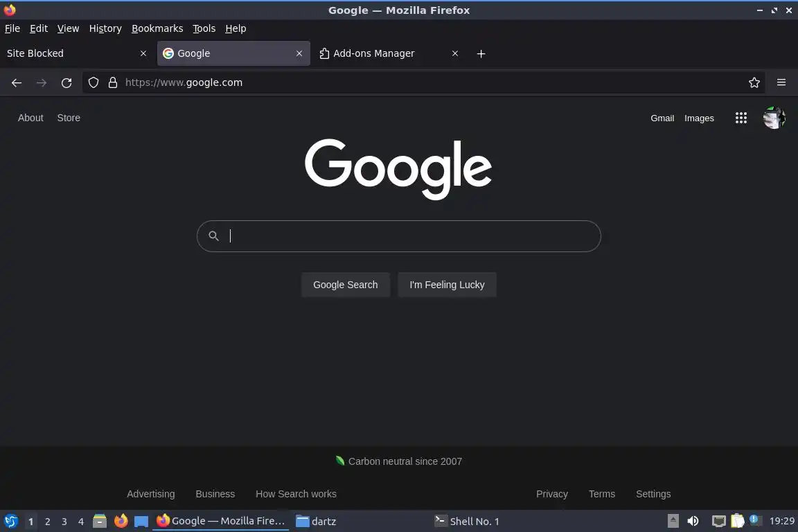Open the Edit menu
This screenshot has height=532, width=798.
pos(39,28)
